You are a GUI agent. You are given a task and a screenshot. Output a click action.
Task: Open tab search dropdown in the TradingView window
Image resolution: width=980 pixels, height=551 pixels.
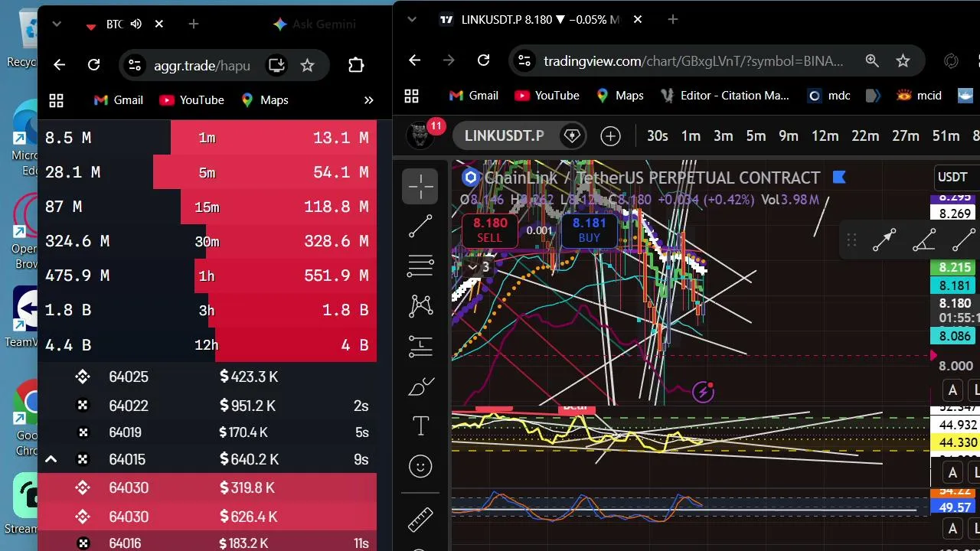(413, 19)
